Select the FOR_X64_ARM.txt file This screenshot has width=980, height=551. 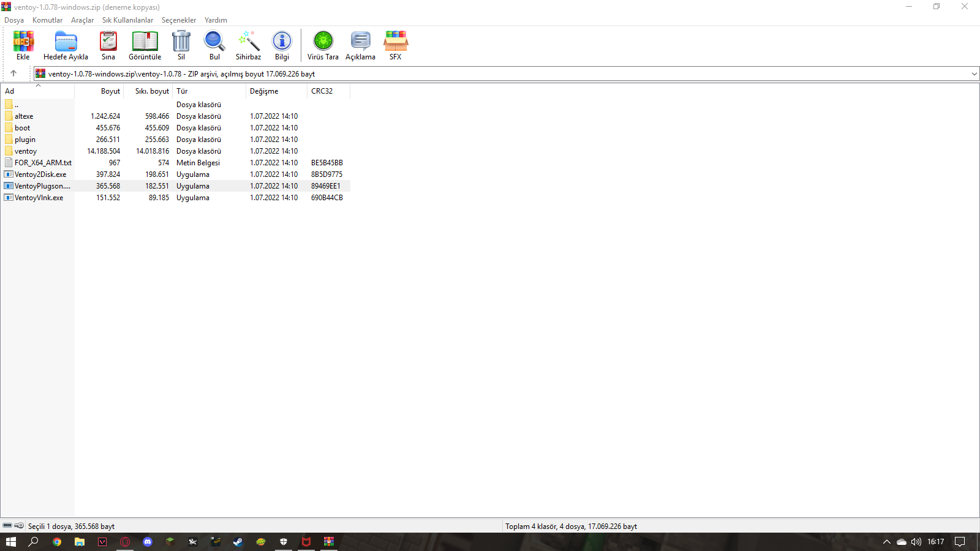point(176,163)
